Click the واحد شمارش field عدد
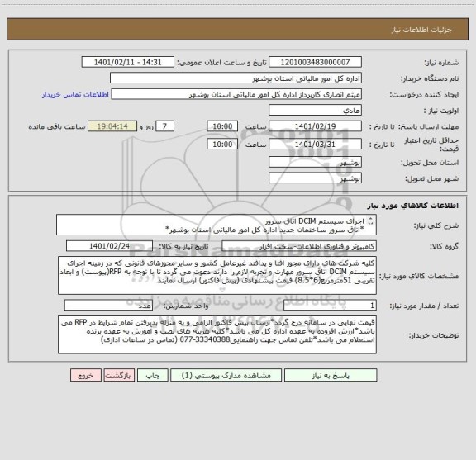476x460 pixels. point(108,306)
